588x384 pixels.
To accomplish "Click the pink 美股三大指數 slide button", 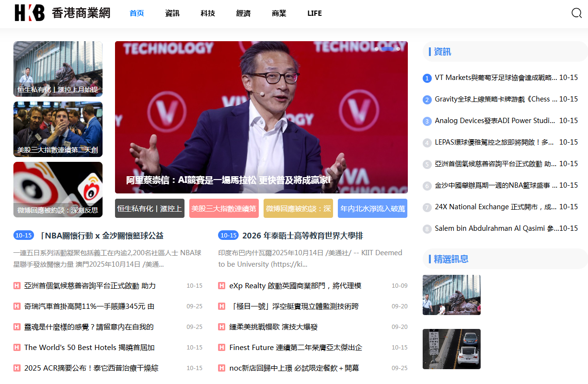I will point(224,209).
